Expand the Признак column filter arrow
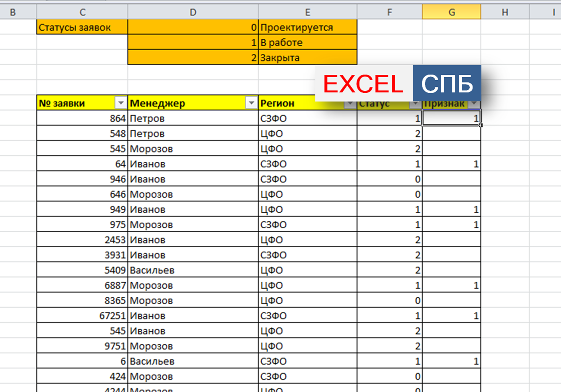561x392 pixels. coord(475,104)
